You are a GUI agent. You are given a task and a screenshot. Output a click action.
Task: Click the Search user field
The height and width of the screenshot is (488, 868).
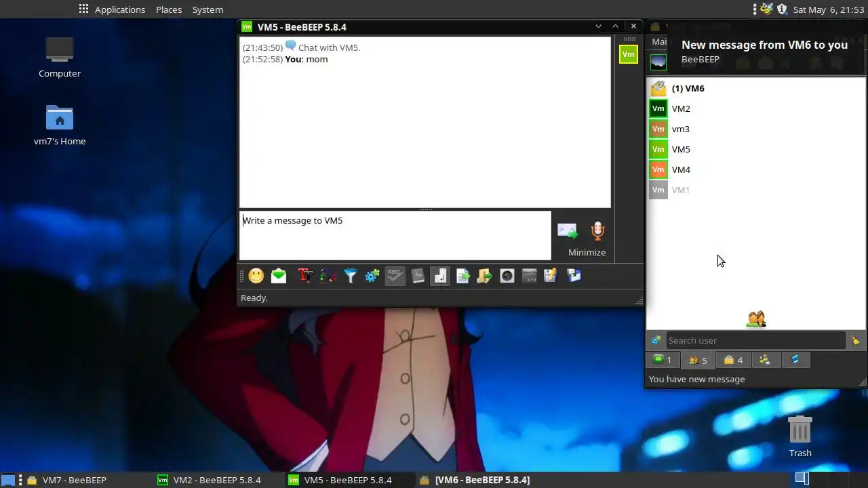[755, 340]
